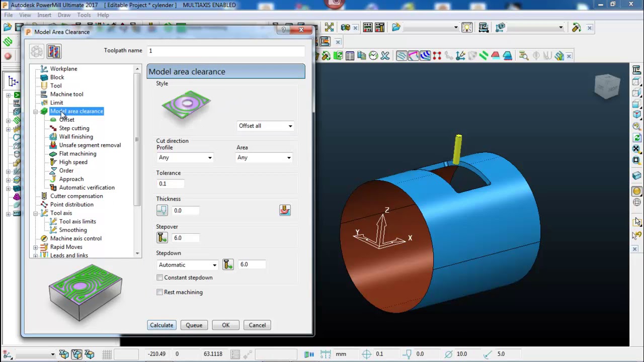
Task: Click the Stepdown copy-from-tool icon
Action: (228, 264)
